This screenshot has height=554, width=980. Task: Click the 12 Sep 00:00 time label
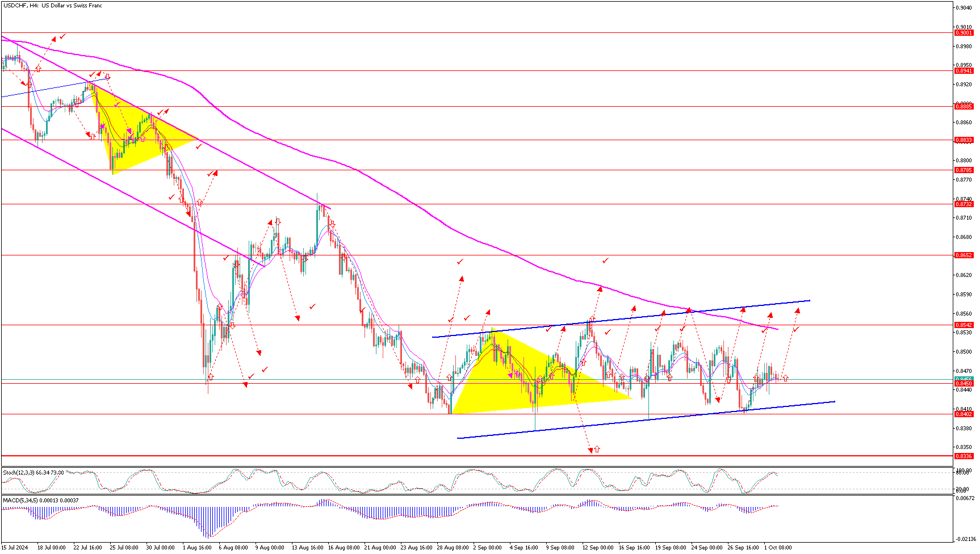pos(598,548)
